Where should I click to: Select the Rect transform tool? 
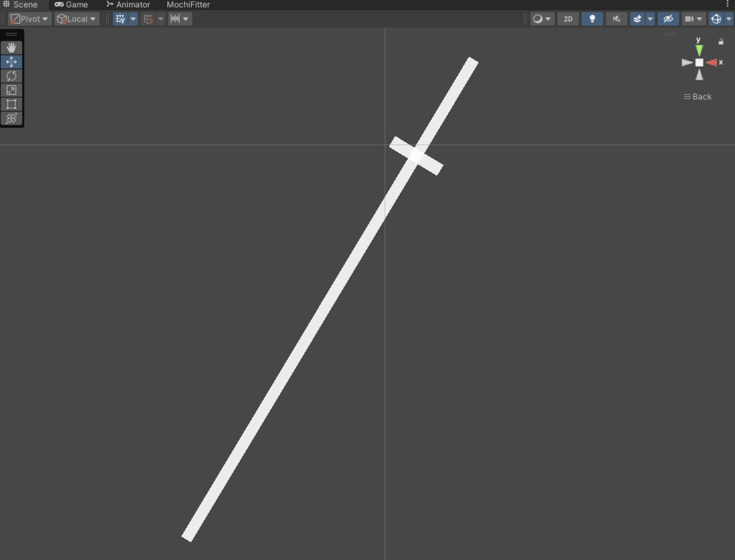[x=11, y=104]
